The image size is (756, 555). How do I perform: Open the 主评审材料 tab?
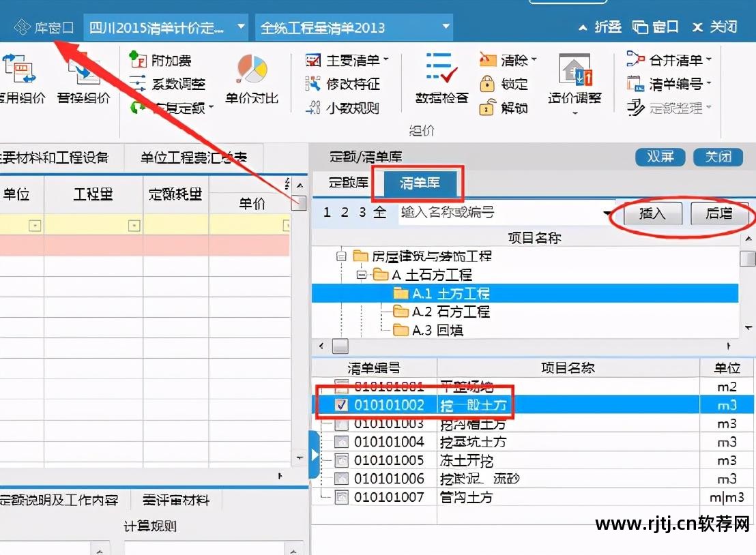[175, 500]
